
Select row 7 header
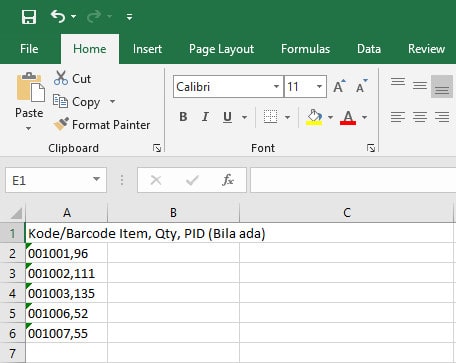(x=13, y=353)
